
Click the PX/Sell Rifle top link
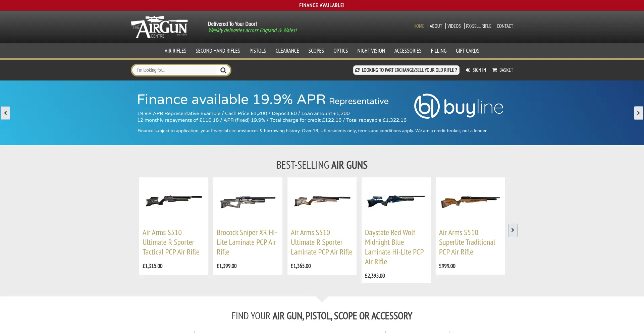[x=479, y=26]
